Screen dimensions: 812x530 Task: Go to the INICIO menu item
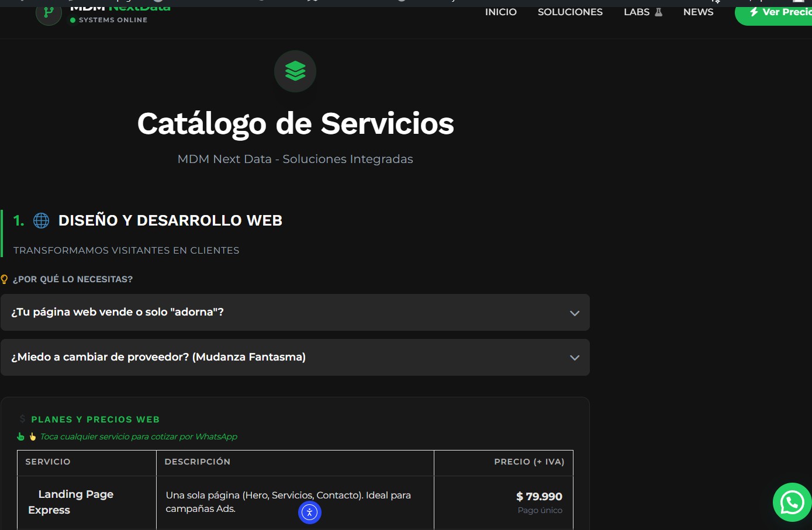(x=500, y=12)
